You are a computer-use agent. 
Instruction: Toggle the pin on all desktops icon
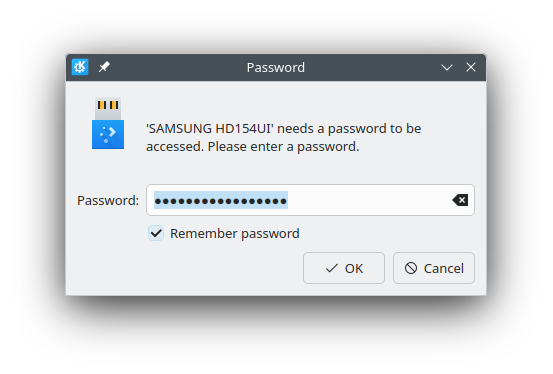[x=104, y=67]
